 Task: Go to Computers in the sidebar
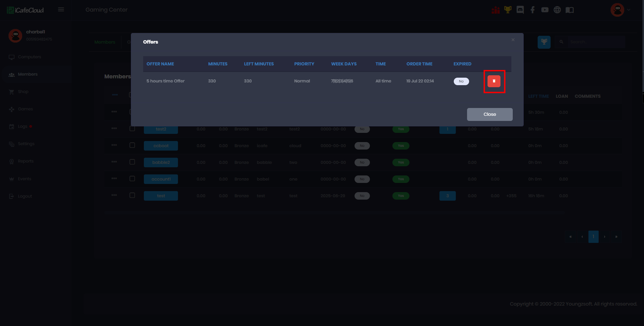(29, 57)
